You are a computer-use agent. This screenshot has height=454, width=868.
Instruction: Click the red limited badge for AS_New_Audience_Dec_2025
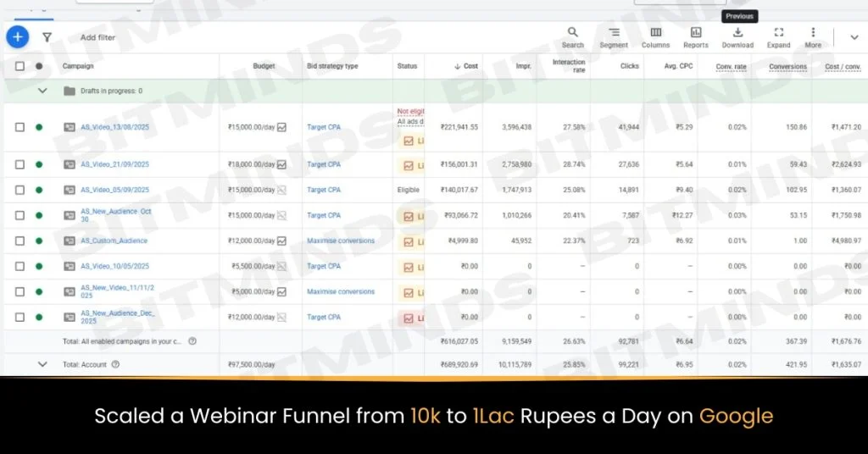(x=411, y=318)
